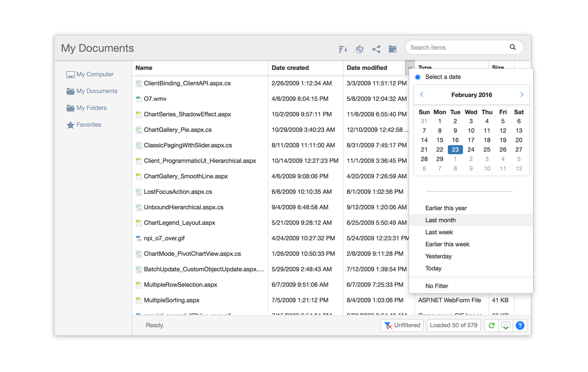The image size is (588, 372).
Task: Click the green refresh icon
Action: pyautogui.click(x=491, y=325)
